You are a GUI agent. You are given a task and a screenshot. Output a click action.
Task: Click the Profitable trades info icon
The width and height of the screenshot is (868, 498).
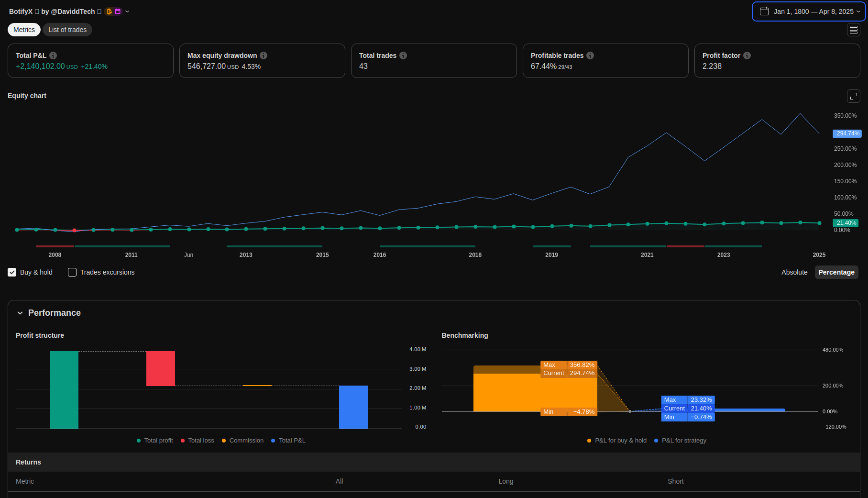coord(590,55)
